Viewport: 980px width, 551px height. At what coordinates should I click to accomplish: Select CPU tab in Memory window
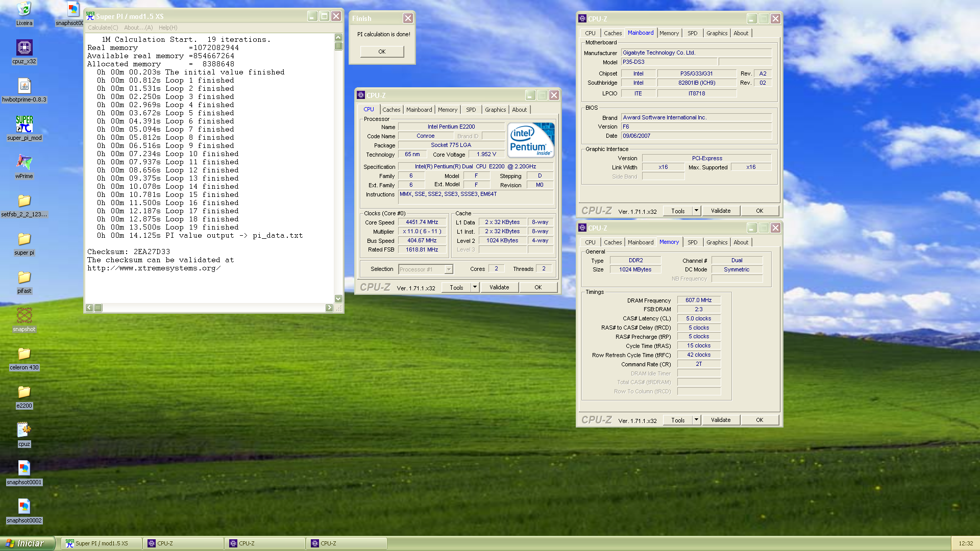click(x=590, y=242)
